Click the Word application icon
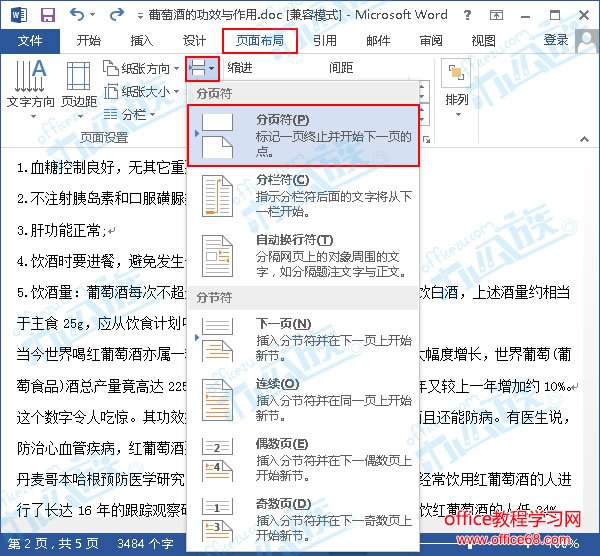This screenshot has width=600, height=556. (x=19, y=15)
